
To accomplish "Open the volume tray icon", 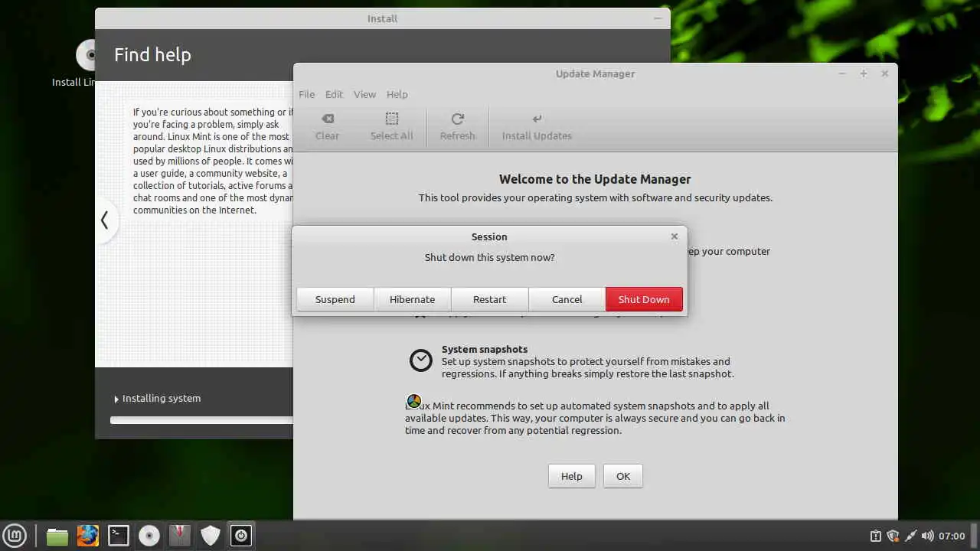I will (927, 536).
